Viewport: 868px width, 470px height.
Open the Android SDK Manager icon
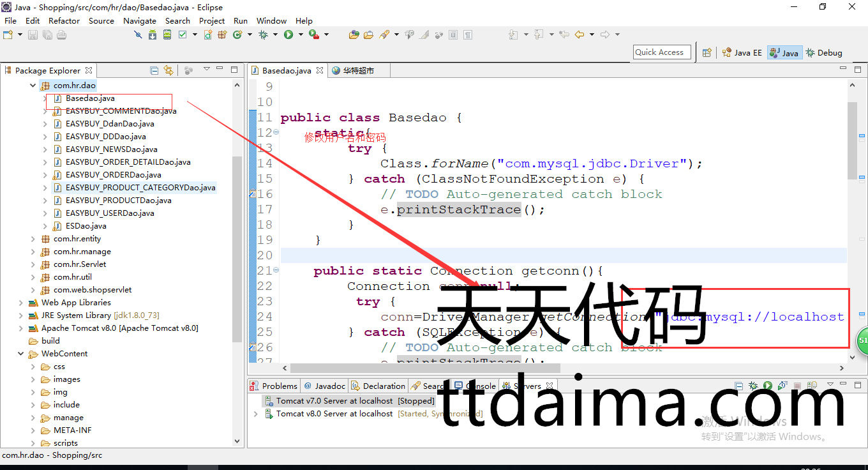coord(153,34)
